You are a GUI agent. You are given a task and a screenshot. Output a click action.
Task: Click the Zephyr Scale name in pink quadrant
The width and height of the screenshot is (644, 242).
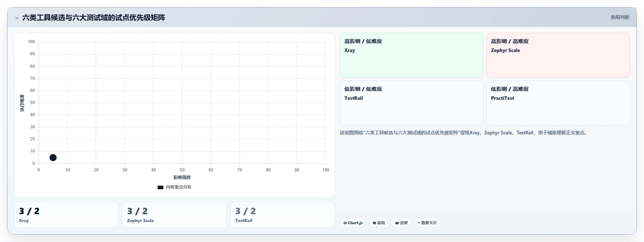pos(505,50)
